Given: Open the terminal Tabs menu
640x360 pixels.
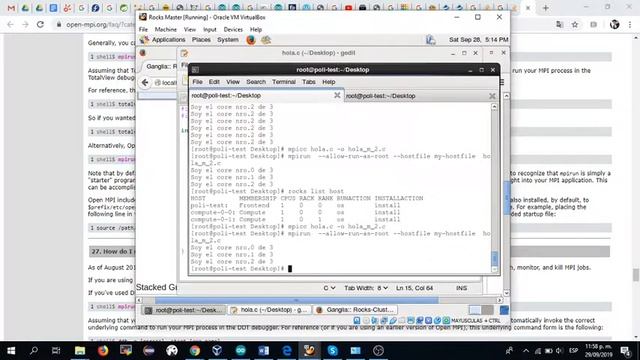Looking at the screenshot, I should pos(309,82).
